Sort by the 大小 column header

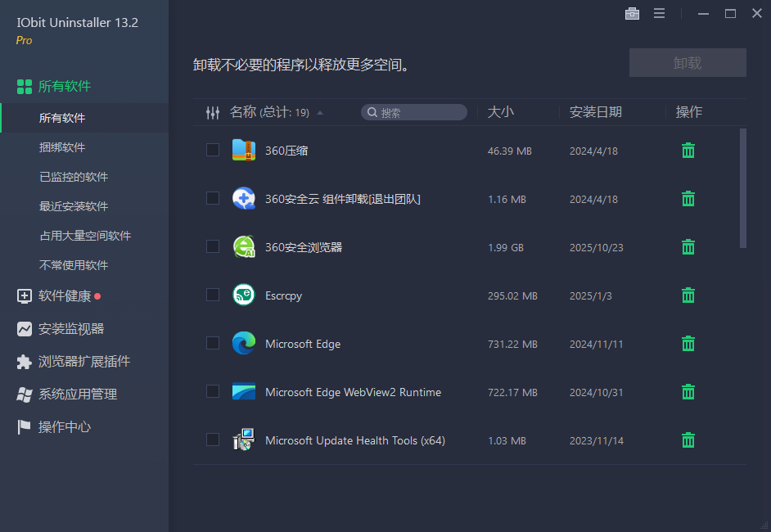501,112
